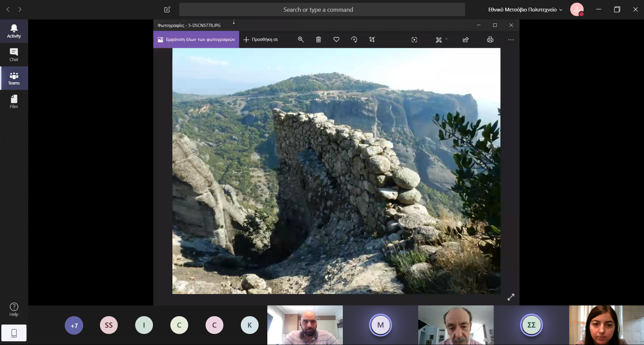Show the +7 additional participants
This screenshot has width=644, height=345.
pyautogui.click(x=74, y=325)
